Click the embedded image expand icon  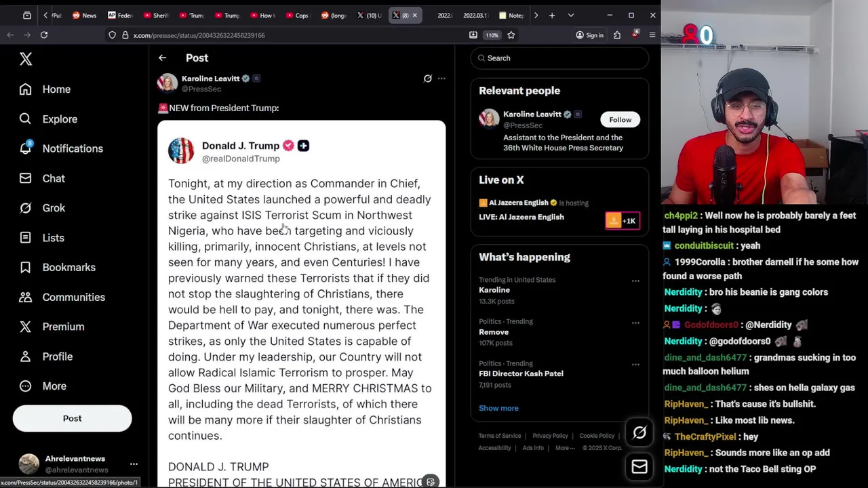430,482
